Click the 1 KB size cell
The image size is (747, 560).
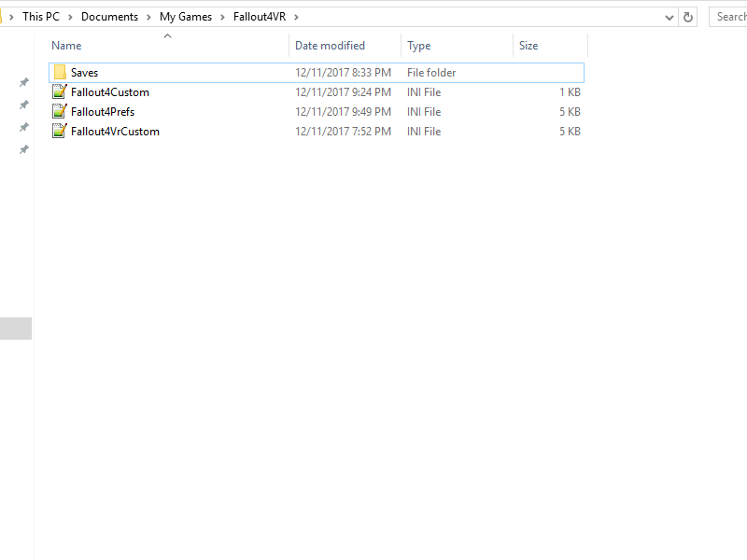point(570,91)
